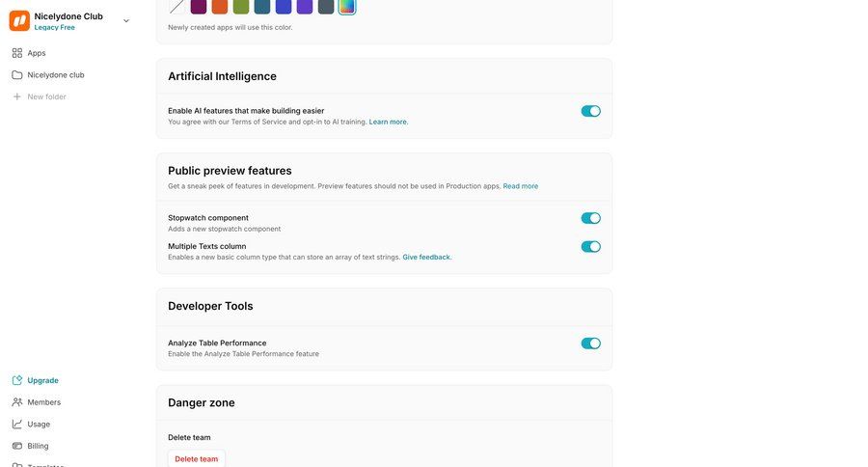Expand the Nicelydone Club team dropdown

click(x=126, y=20)
